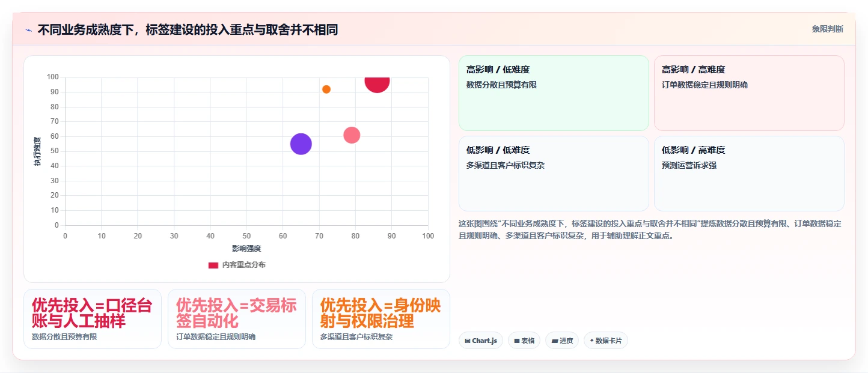Click 数据分散且预算有限 under the red headline card

pyautogui.click(x=64, y=337)
